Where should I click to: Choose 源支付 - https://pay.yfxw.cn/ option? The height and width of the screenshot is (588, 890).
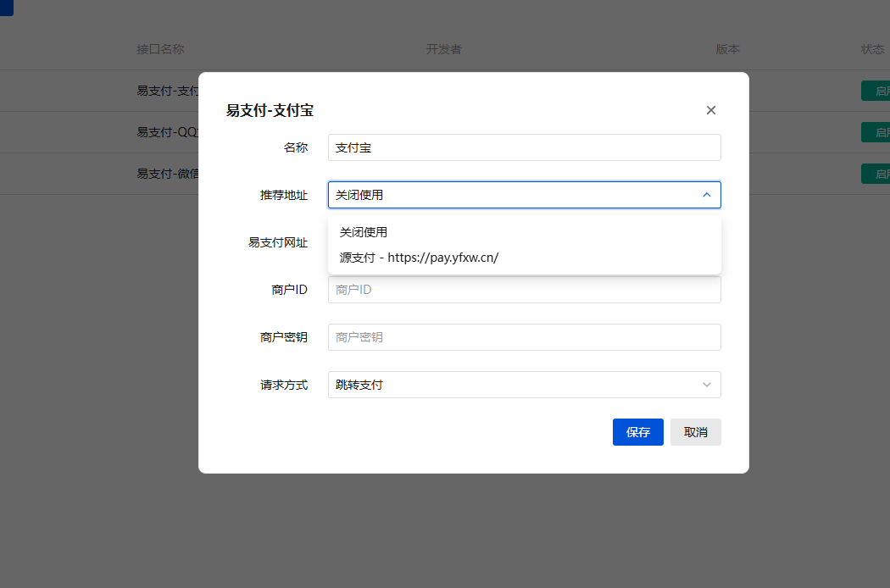pyautogui.click(x=525, y=258)
